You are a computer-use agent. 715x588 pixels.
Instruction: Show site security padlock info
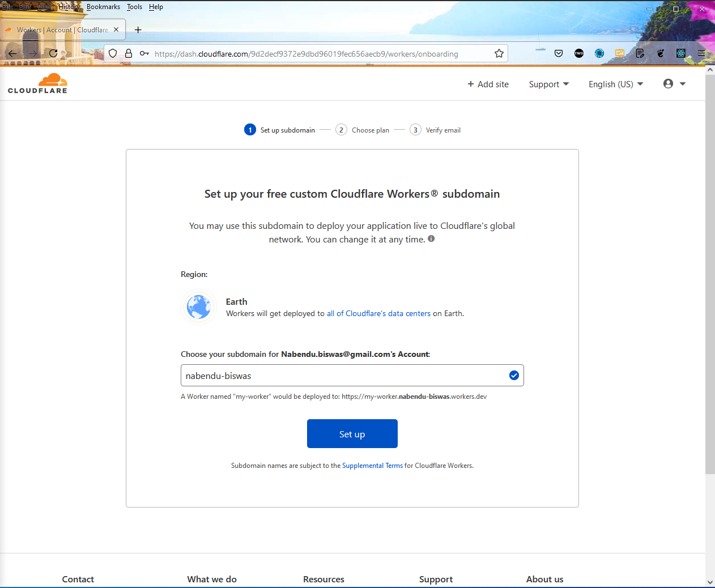129,53
